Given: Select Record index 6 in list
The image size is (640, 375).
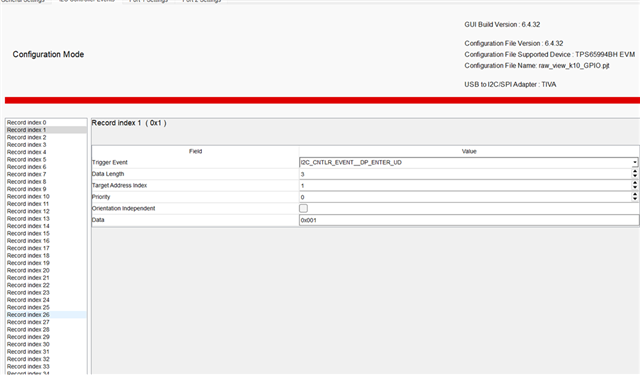Looking at the screenshot, I should point(46,166).
